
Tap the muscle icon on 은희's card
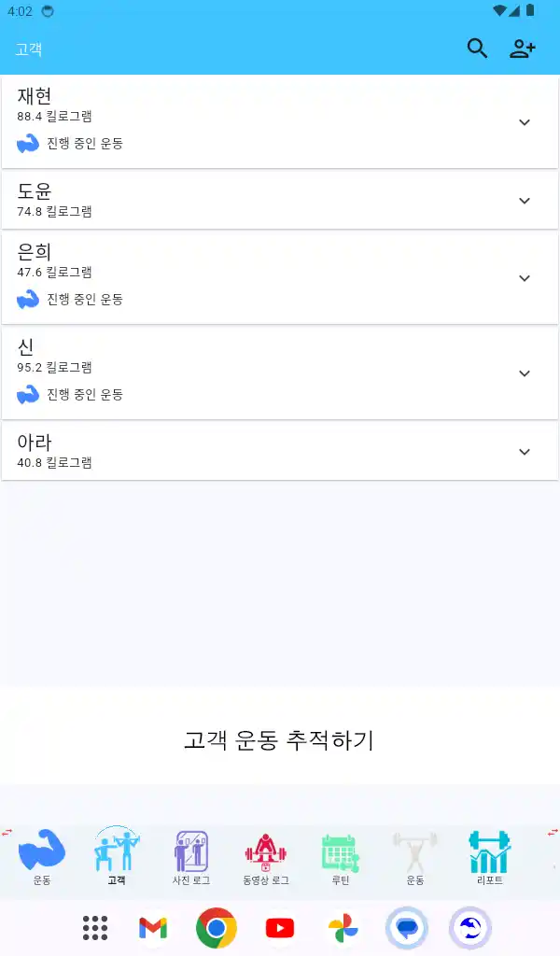point(28,299)
